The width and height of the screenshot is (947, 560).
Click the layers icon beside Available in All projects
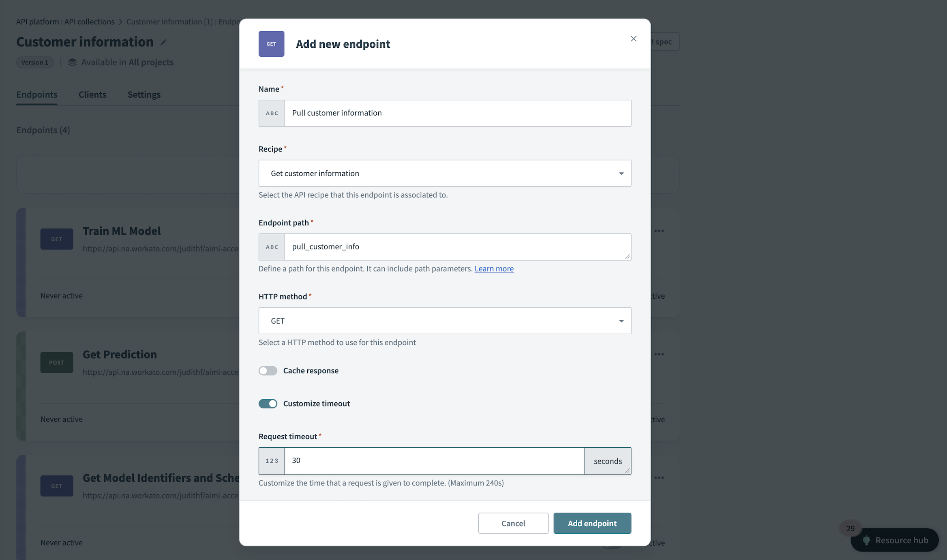tap(72, 62)
